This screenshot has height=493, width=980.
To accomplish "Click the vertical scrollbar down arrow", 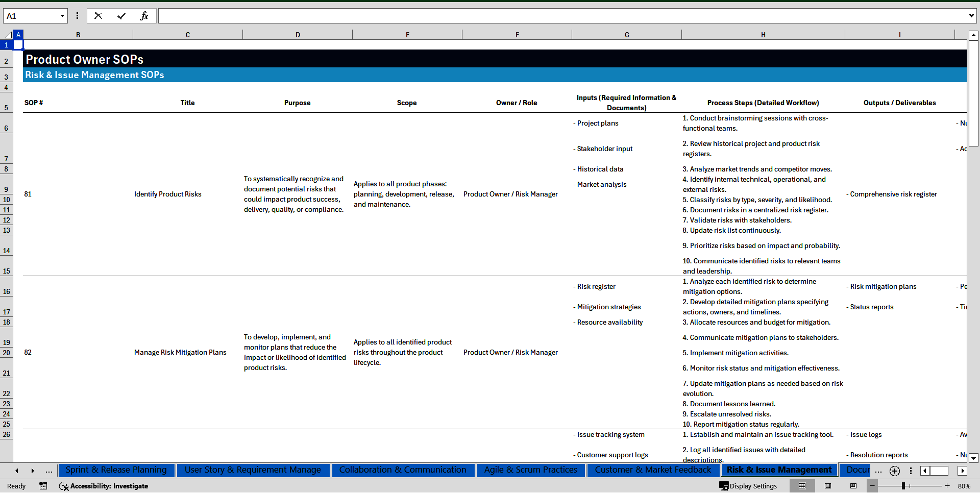I will coord(974,458).
